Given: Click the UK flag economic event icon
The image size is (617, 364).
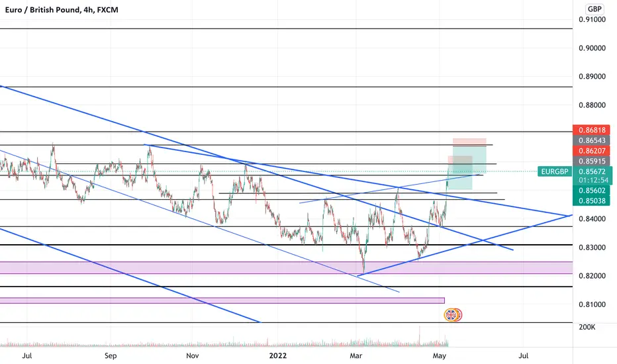Looking at the screenshot, I should tap(451, 315).
